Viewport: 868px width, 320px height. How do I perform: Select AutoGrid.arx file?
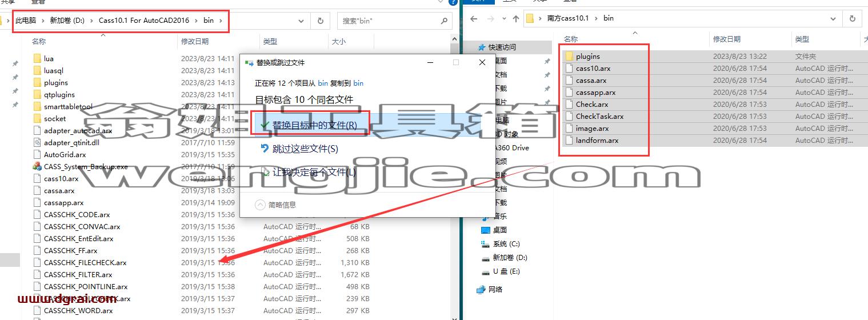(65, 155)
